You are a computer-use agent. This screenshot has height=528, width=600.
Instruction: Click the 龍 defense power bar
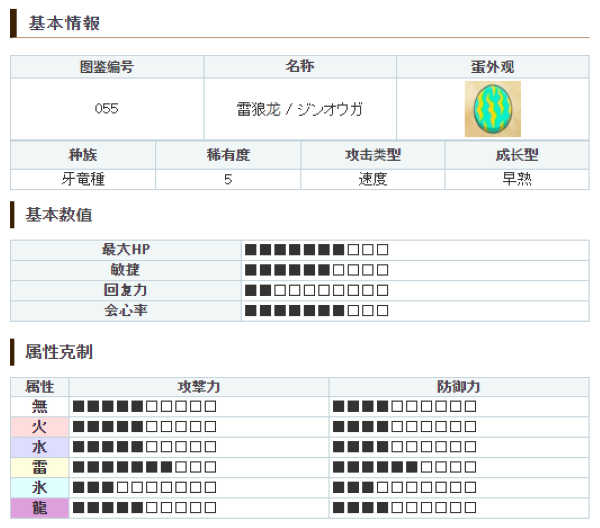[404, 508]
